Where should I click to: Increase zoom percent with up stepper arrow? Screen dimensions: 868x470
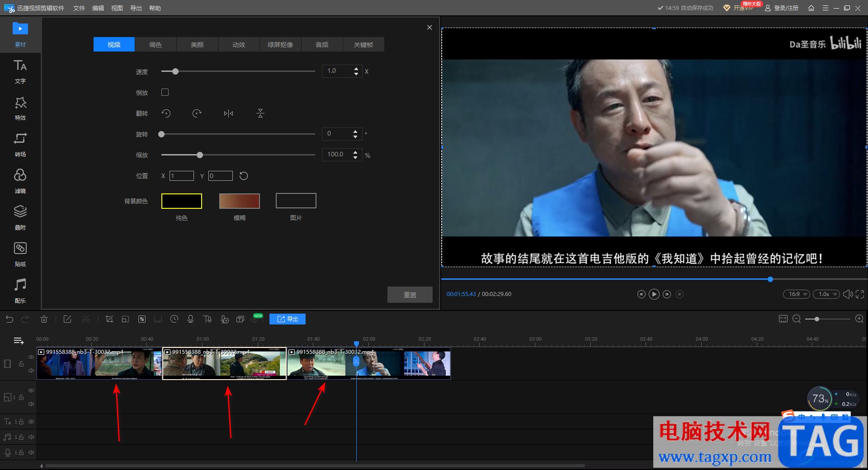355,152
